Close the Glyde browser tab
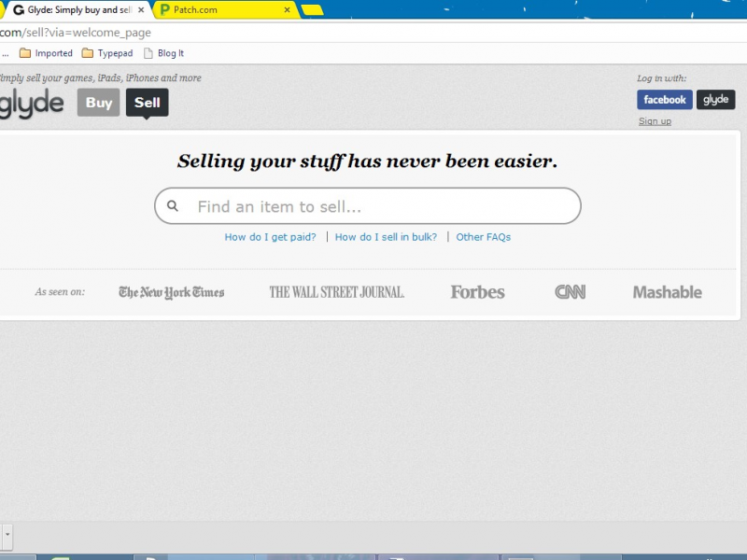 coord(141,10)
